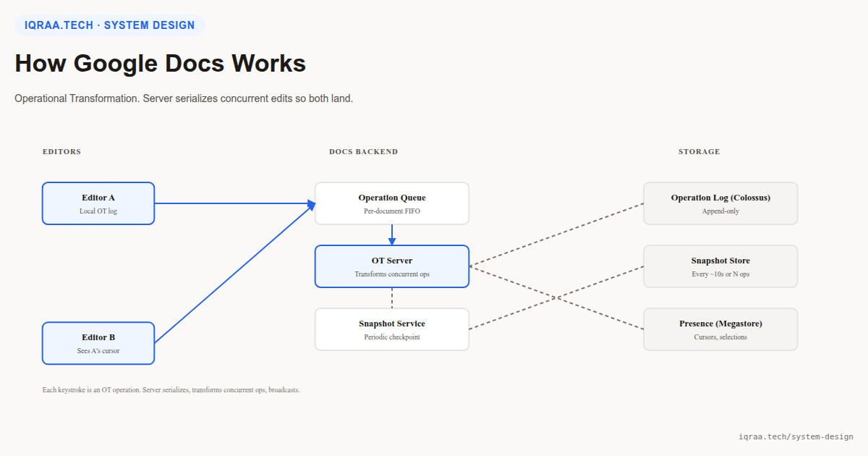Click the "Periodic checkpoint" caption
This screenshot has width=868, height=456.
392,337
